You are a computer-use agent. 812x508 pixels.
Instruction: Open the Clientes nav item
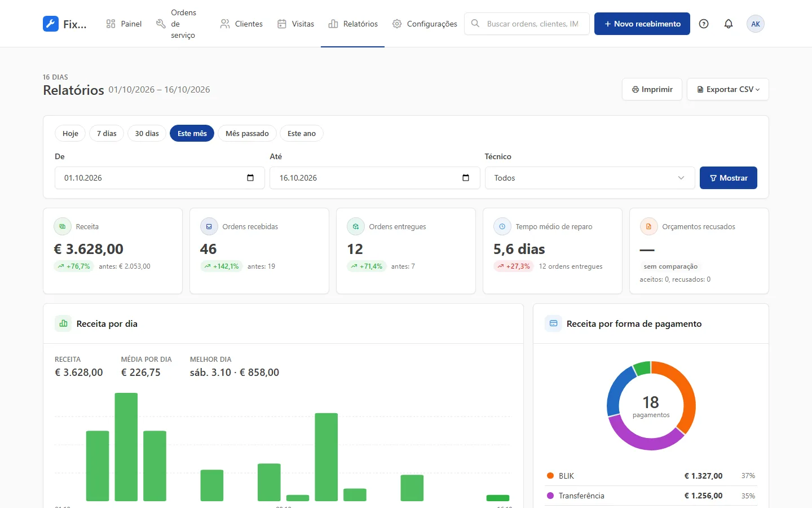click(x=241, y=24)
